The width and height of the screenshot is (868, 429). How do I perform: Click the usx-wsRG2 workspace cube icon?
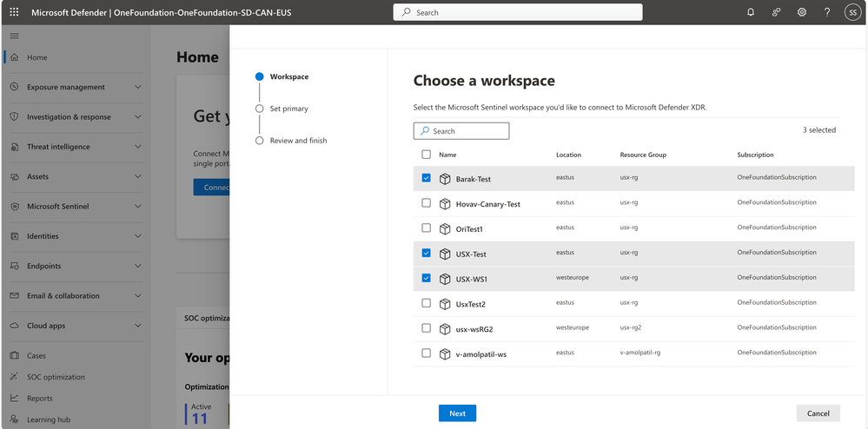[x=445, y=329]
